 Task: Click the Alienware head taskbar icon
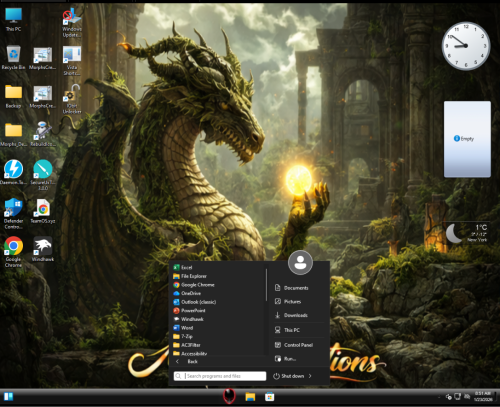click(229, 396)
